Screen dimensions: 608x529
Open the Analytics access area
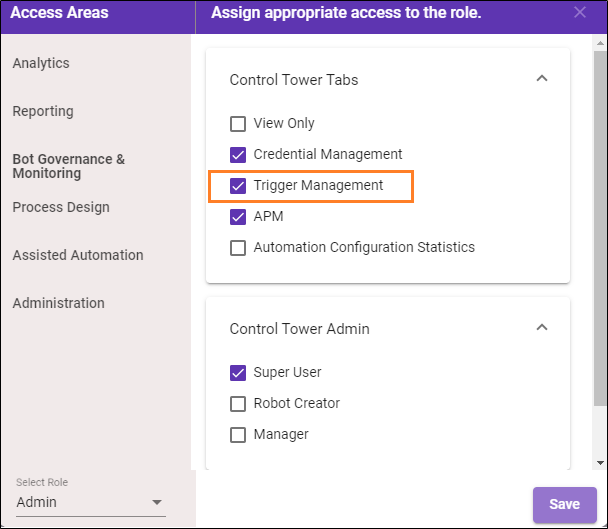[41, 63]
